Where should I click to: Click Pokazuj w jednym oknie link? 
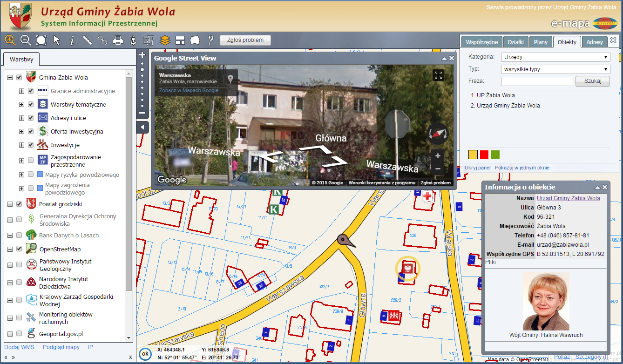[x=522, y=168]
